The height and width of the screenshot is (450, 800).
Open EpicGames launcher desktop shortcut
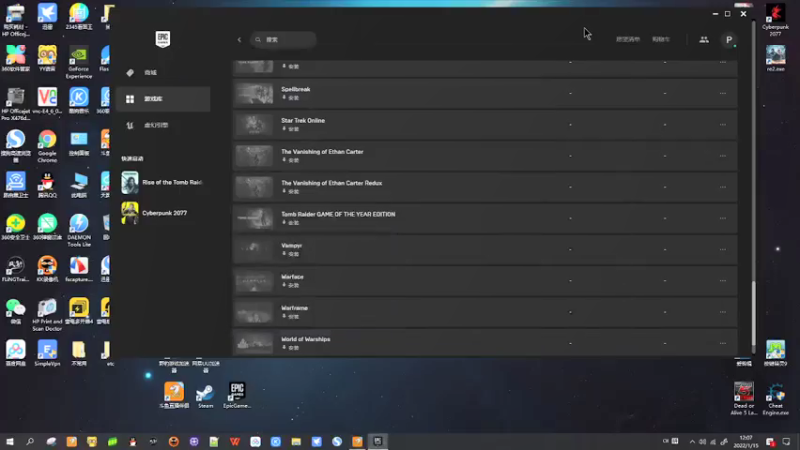pyautogui.click(x=237, y=395)
